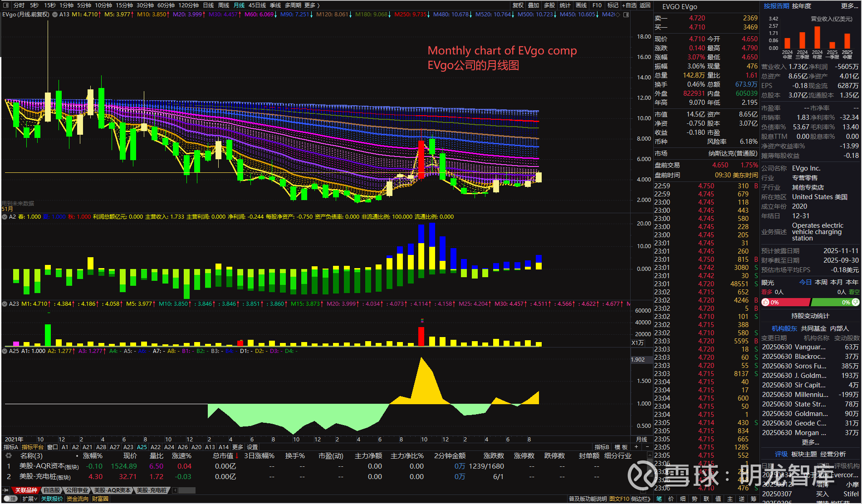Click the 返回 back button
This screenshot has height=504, width=862.
click(x=645, y=5)
